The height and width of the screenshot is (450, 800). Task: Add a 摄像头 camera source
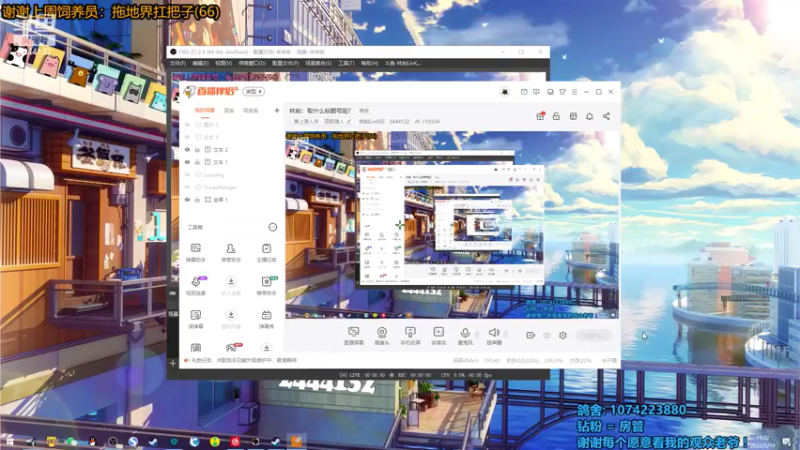(382, 336)
